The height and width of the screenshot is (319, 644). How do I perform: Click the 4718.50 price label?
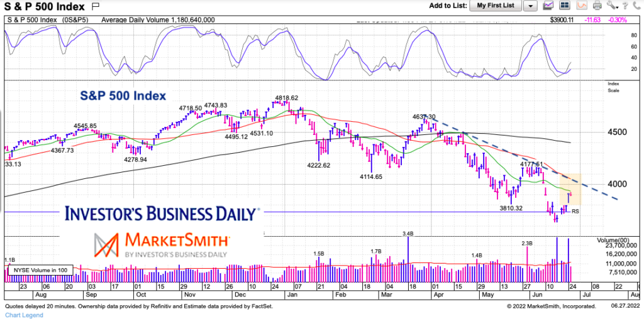tap(190, 108)
